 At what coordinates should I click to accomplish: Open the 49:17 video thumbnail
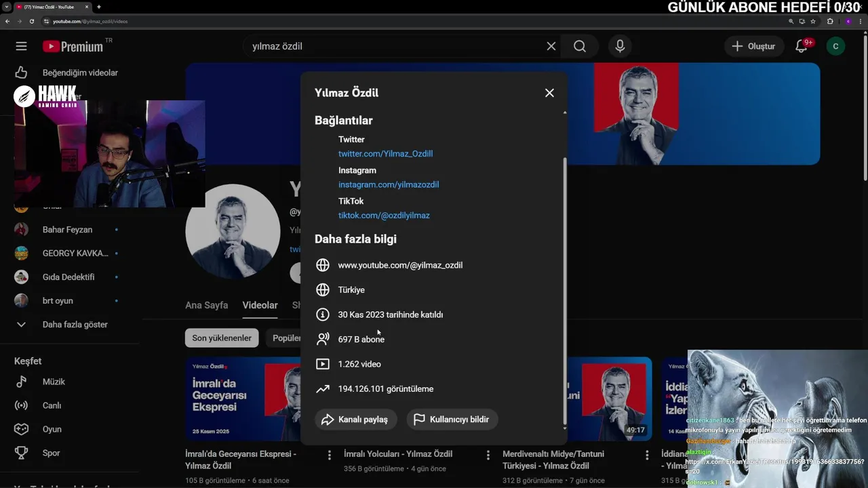(609, 399)
